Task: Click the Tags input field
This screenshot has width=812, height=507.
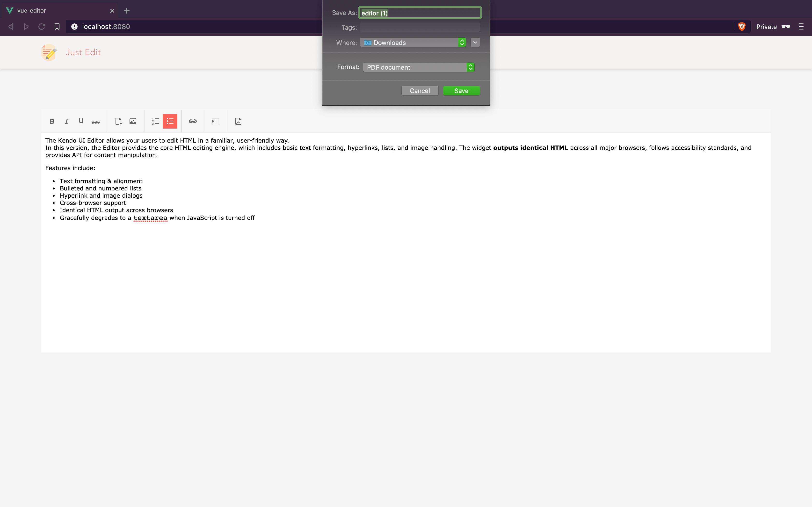Action: [420, 27]
